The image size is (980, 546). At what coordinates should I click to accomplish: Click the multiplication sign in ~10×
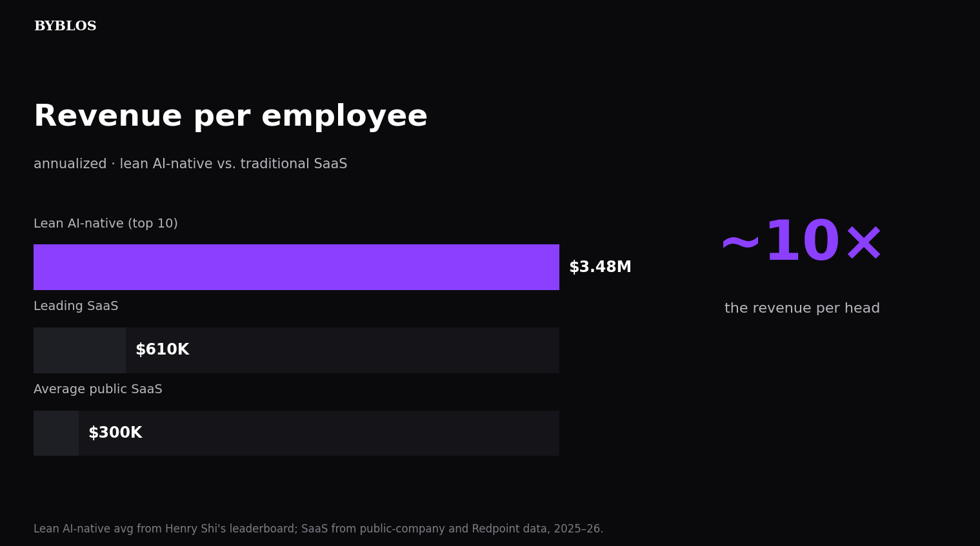point(863,244)
